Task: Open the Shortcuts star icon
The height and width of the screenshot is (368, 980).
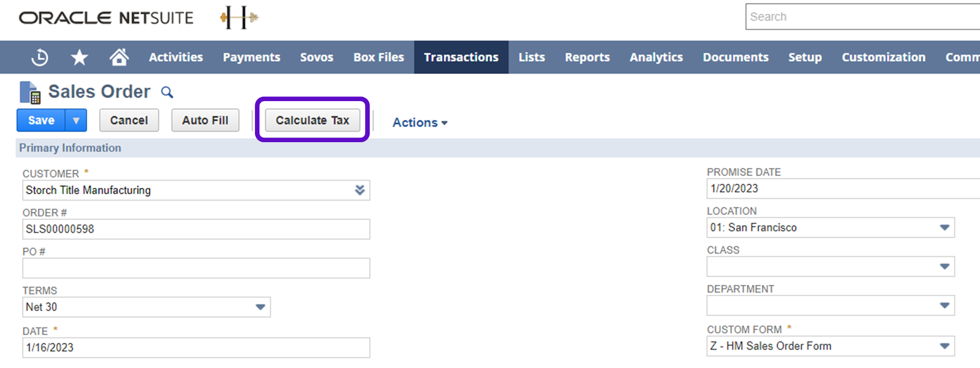Action: 79,57
